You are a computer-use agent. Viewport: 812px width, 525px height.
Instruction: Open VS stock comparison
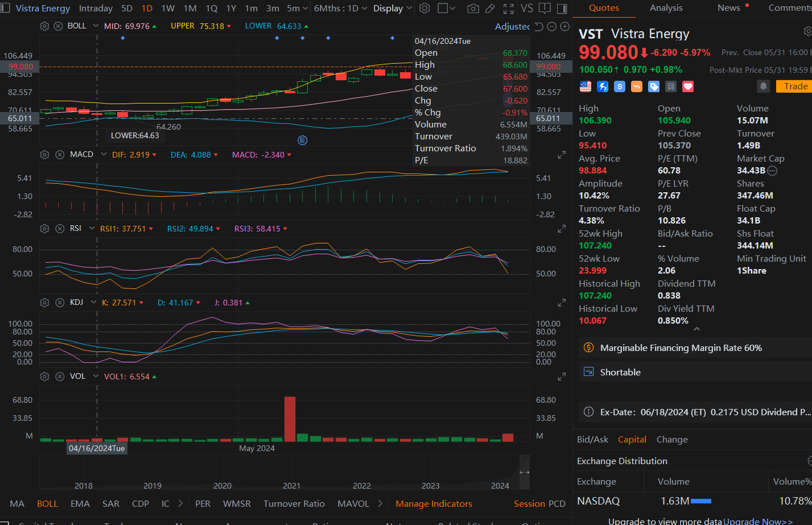[x=527, y=8]
